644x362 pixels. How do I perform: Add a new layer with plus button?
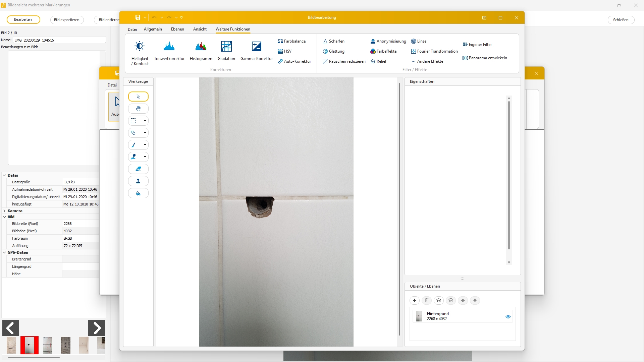click(x=415, y=300)
